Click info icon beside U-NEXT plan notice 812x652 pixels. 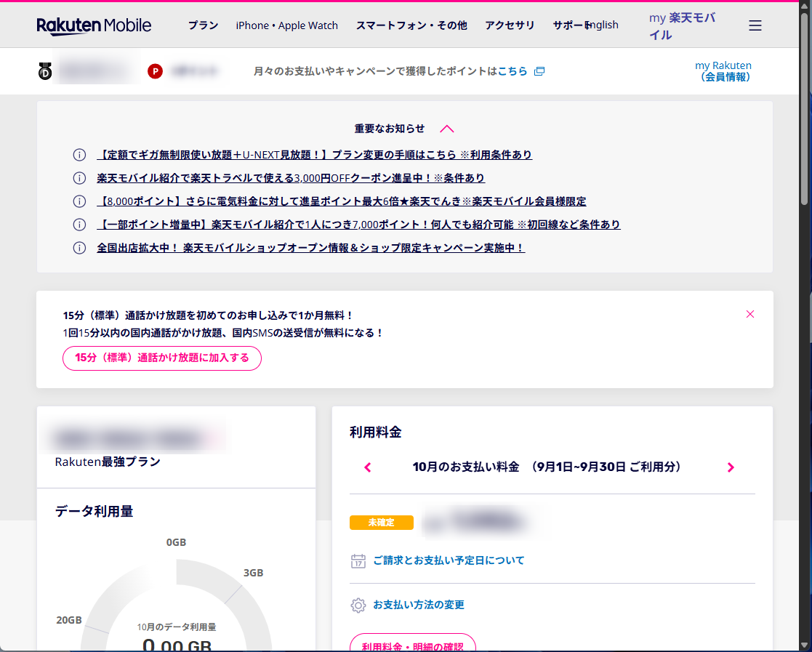click(79, 155)
